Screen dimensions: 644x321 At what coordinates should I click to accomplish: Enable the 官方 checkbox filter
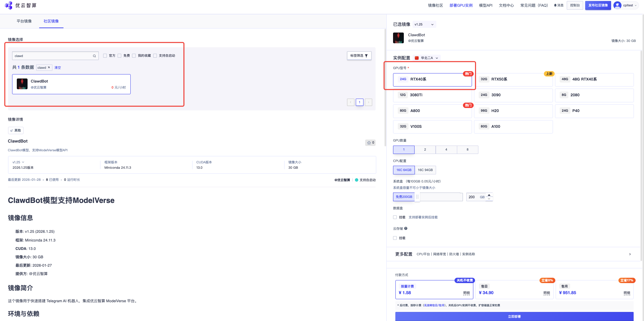105,56
